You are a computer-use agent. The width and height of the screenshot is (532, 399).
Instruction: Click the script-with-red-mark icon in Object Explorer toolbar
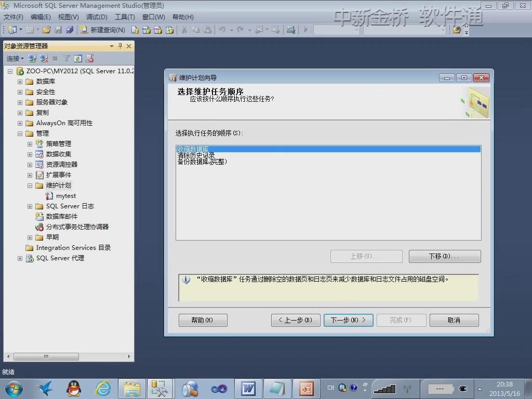[89, 59]
